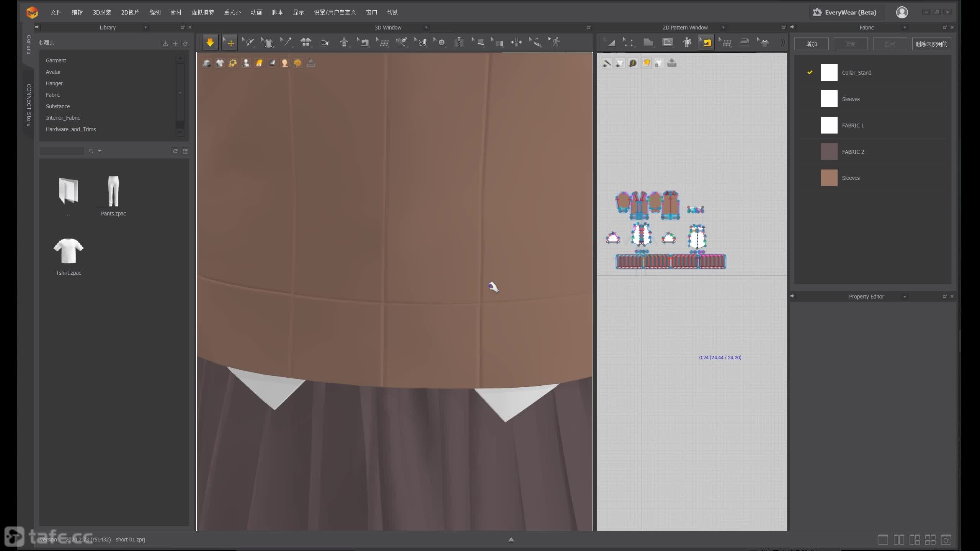Expand the 2D toolbar overflow chevron
Screen dimensions: 980x551
(782, 42)
